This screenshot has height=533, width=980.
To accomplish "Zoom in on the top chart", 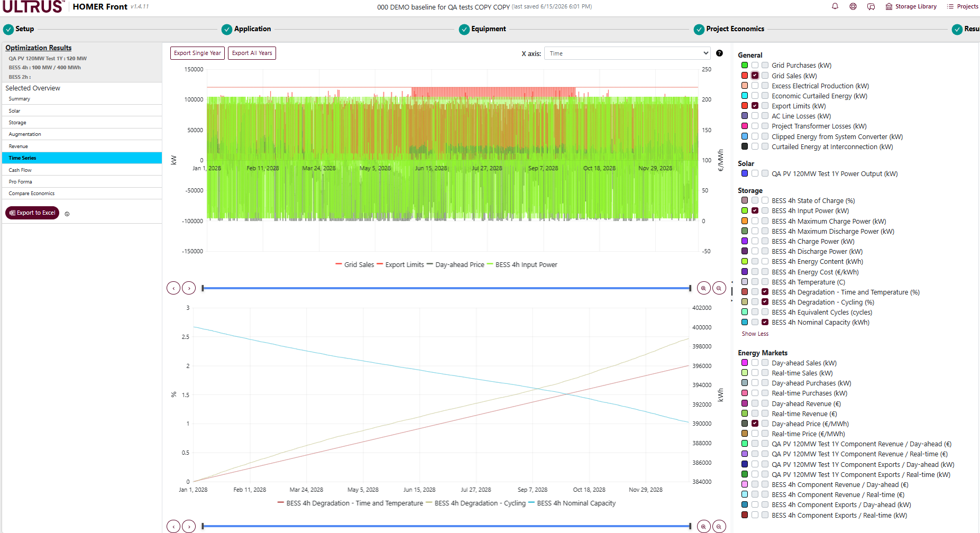I will click(703, 288).
